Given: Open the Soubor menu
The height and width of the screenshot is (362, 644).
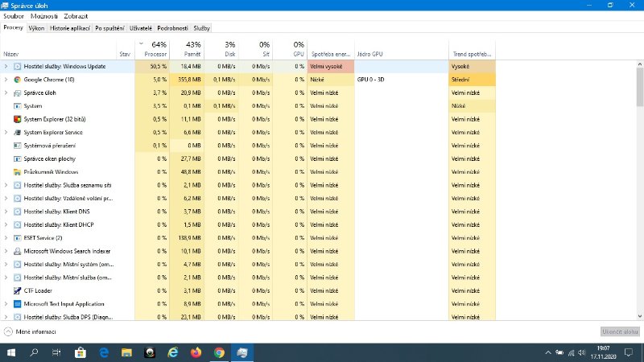Looking at the screenshot, I should [x=14, y=16].
